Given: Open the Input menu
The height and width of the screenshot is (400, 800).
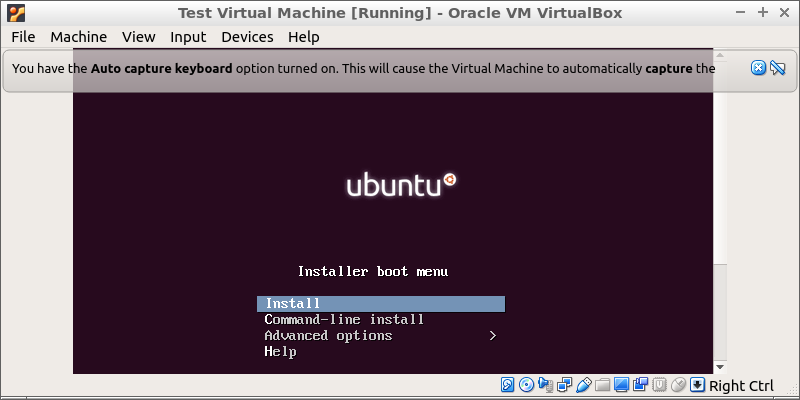Looking at the screenshot, I should click(x=188, y=37).
